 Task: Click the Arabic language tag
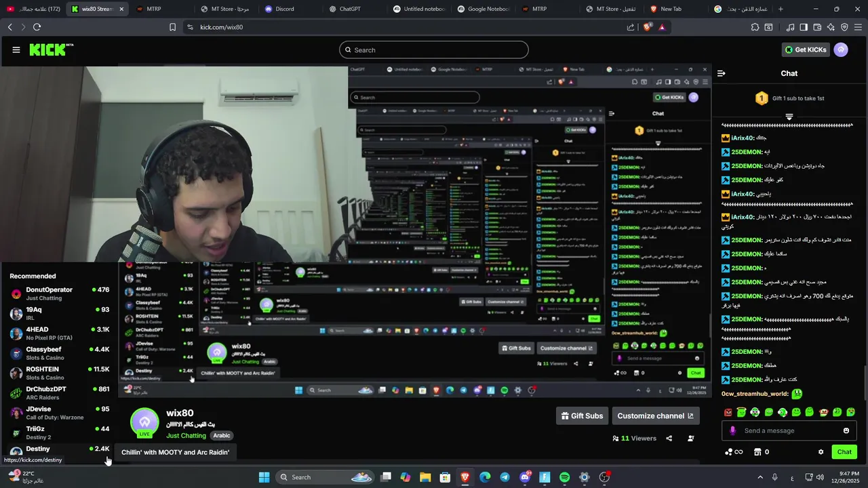222,436
